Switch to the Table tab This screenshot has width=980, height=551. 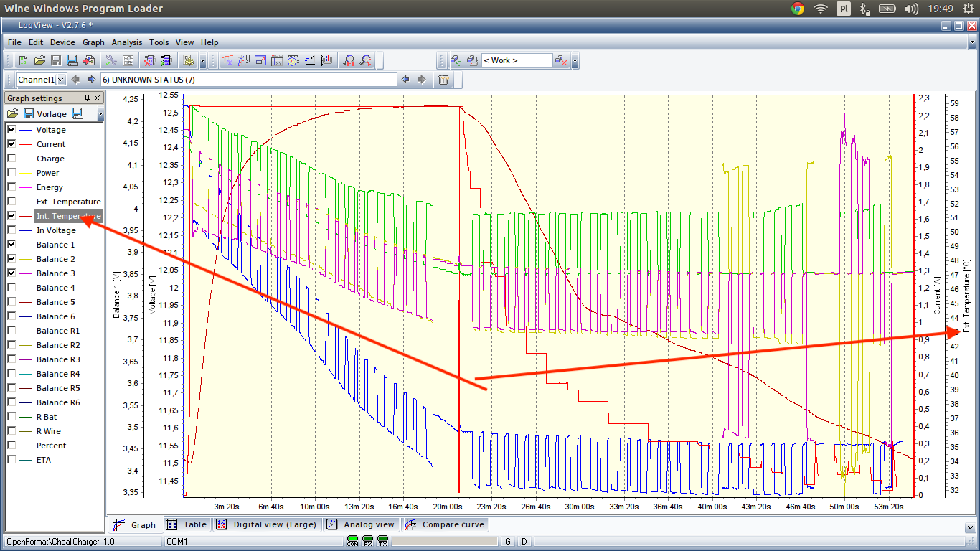pyautogui.click(x=187, y=524)
